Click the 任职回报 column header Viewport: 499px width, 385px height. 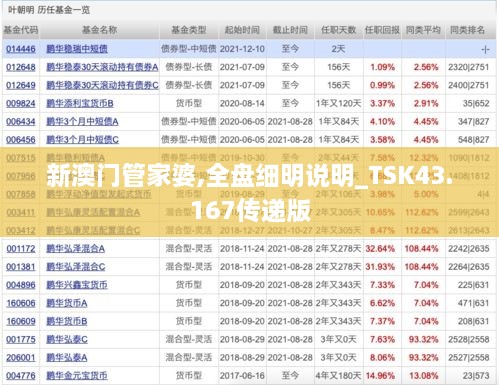(382, 30)
